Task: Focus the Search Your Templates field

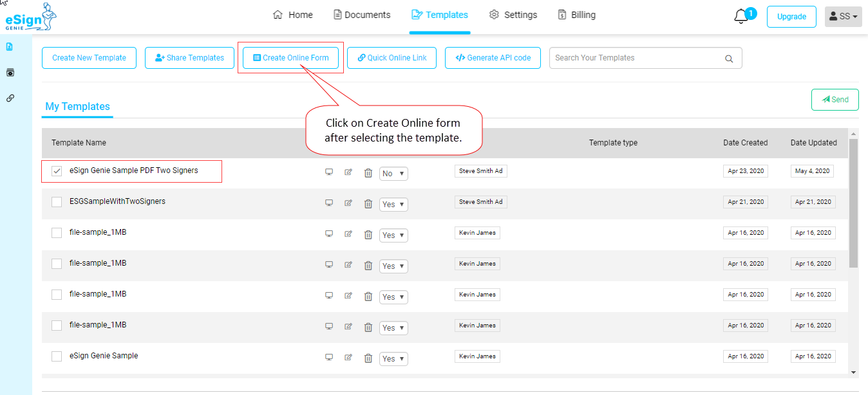Action: 645,58
